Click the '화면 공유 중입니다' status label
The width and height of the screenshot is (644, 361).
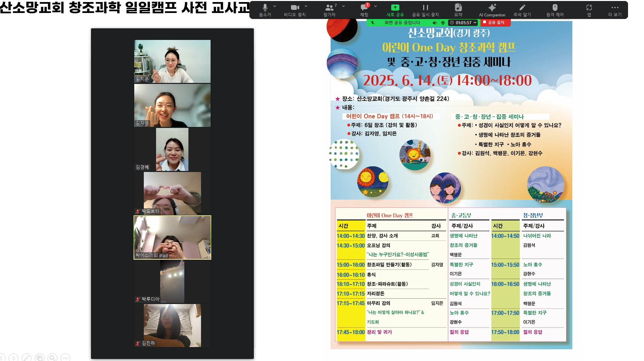[402, 23]
